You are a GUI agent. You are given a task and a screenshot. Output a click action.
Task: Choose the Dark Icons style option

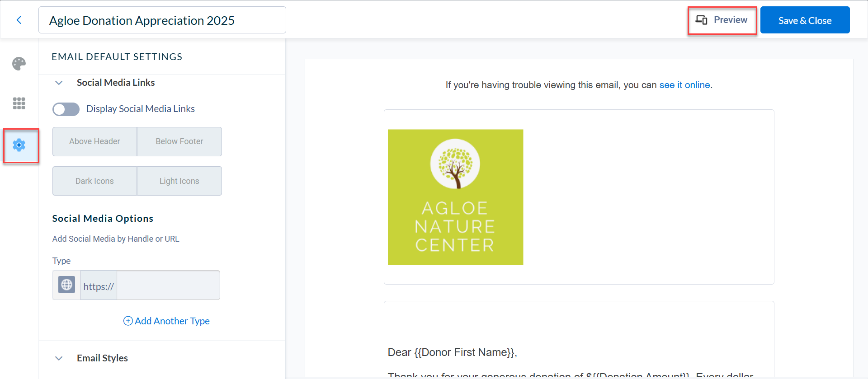94,181
